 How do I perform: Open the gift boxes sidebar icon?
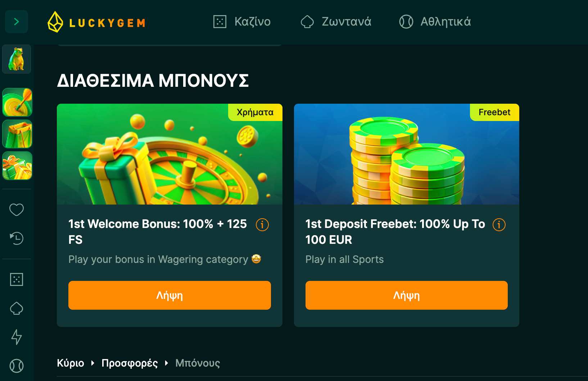pos(17,166)
